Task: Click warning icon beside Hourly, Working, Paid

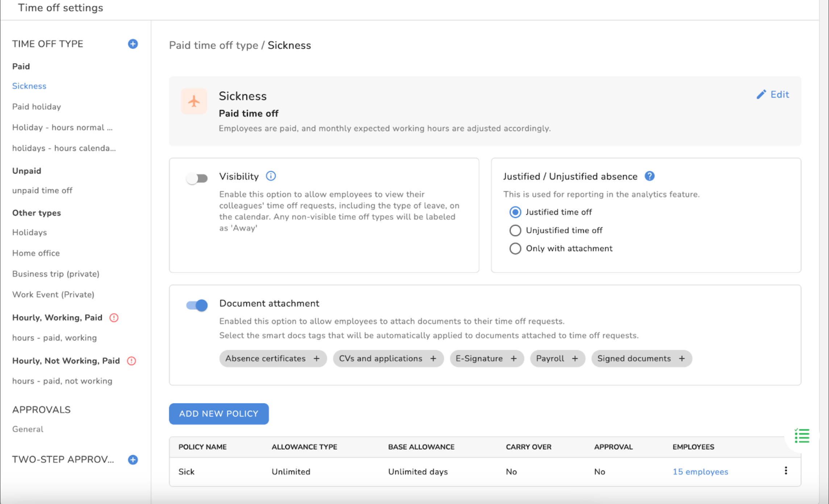Action: (114, 318)
